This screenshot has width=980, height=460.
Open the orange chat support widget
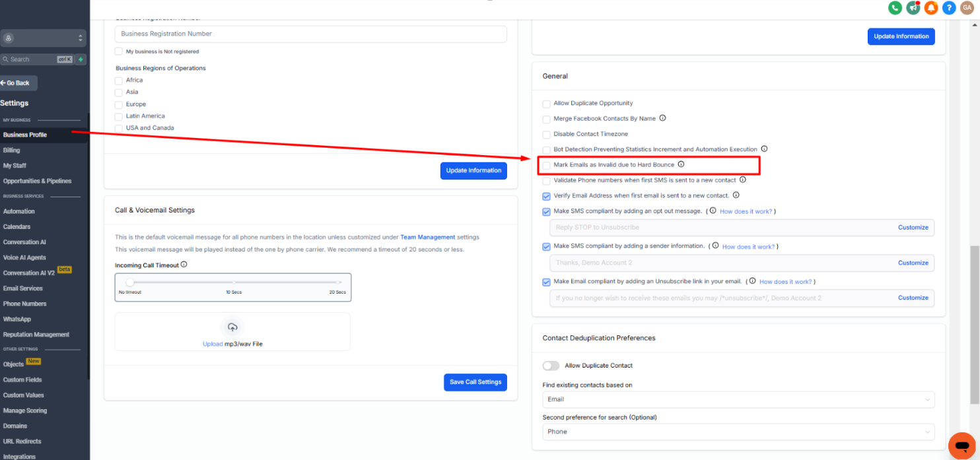962,445
